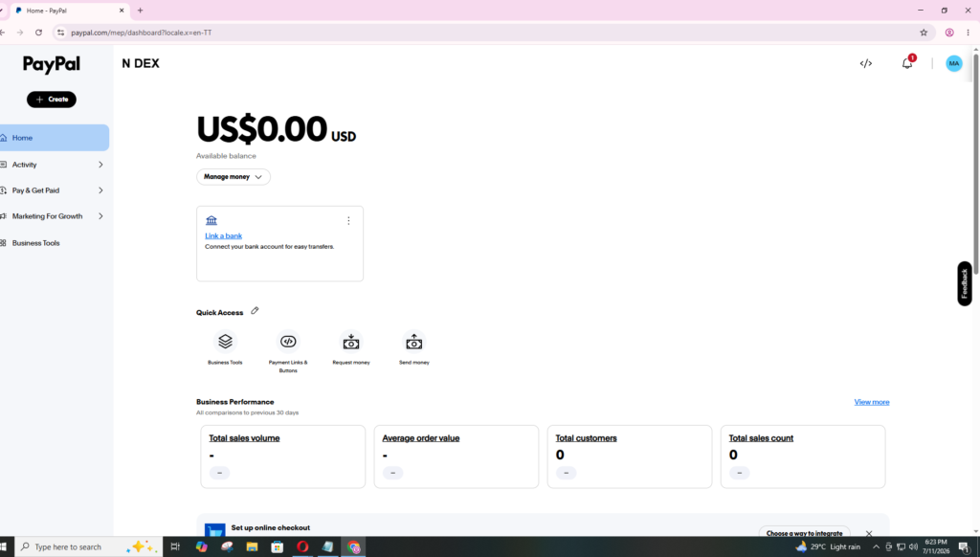Show hidden system tray icons
The width and height of the screenshot is (980, 557).
pyautogui.click(x=876, y=547)
